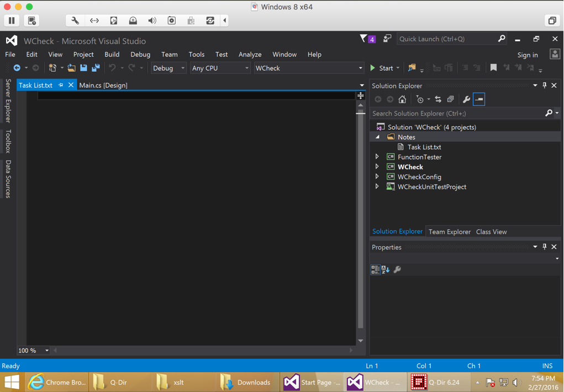Image resolution: width=564 pixels, height=392 pixels.
Task: Toggle pin on Solution Explorer panel
Action: (x=544, y=86)
